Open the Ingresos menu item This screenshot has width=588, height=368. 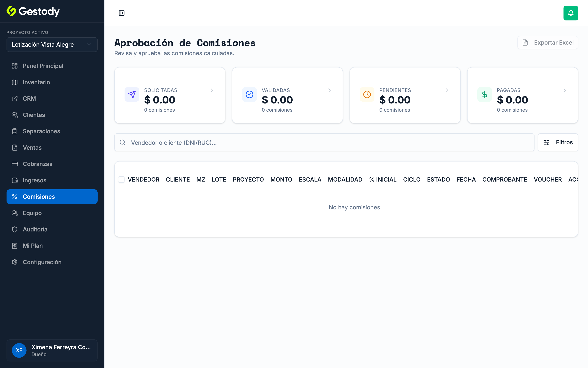coord(52,180)
